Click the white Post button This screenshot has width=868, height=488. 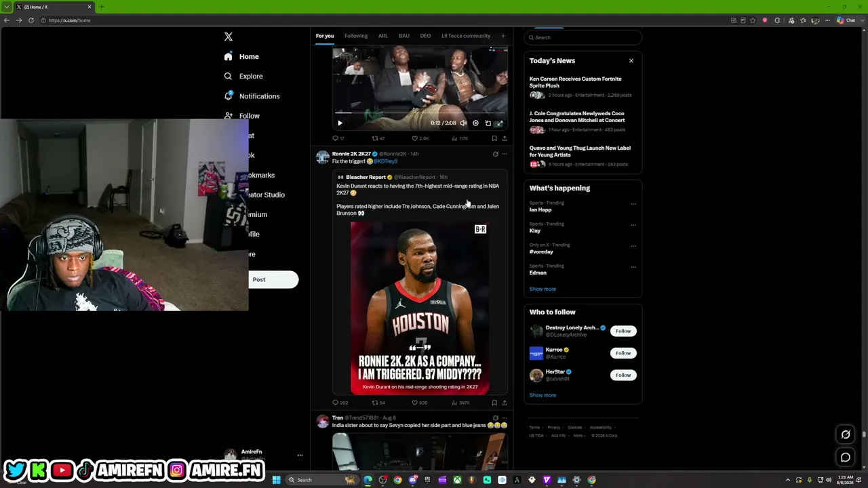(x=273, y=279)
